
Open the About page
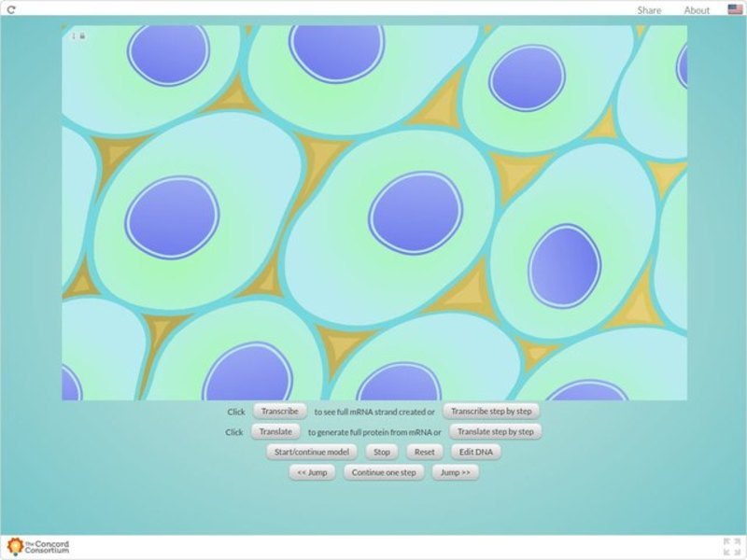(x=696, y=9)
